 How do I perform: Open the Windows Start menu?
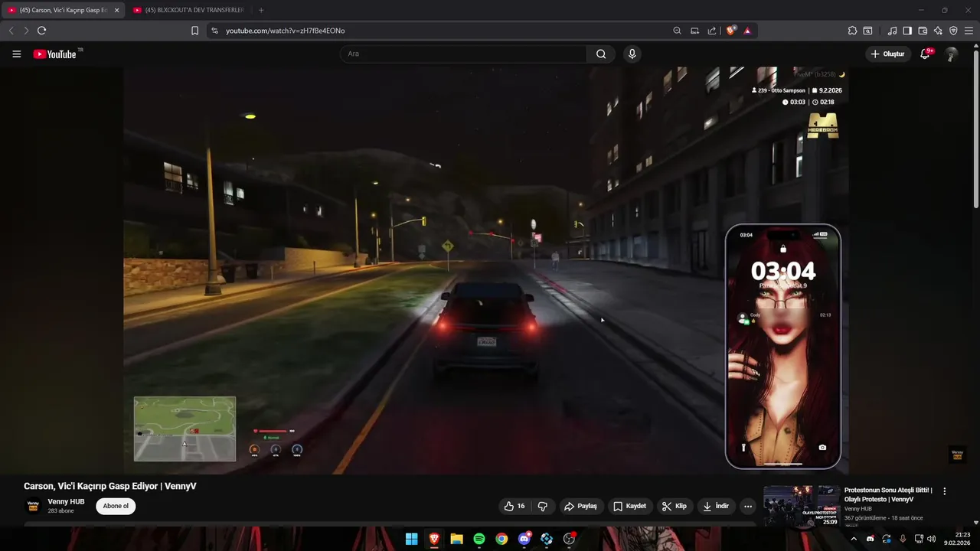411,539
